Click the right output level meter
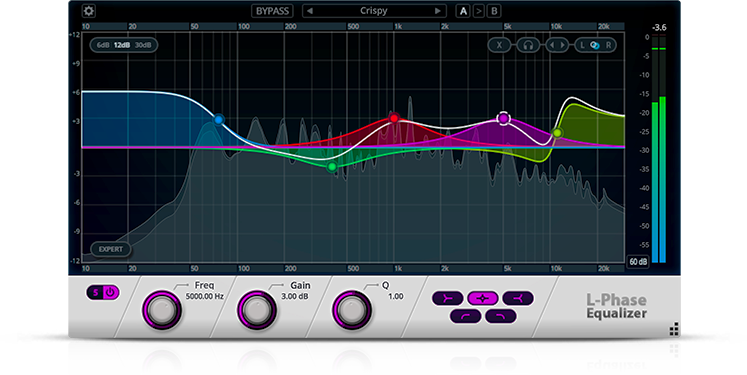 [x=662, y=150]
